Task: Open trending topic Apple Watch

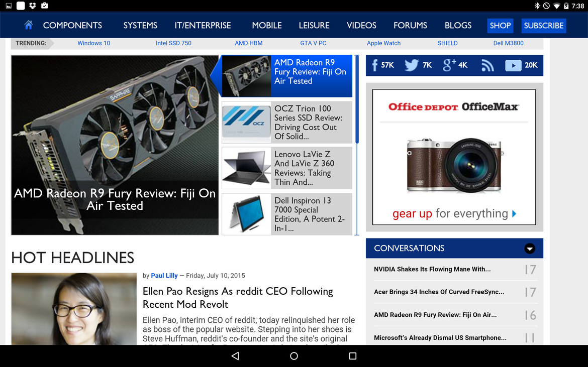Action: (x=383, y=43)
